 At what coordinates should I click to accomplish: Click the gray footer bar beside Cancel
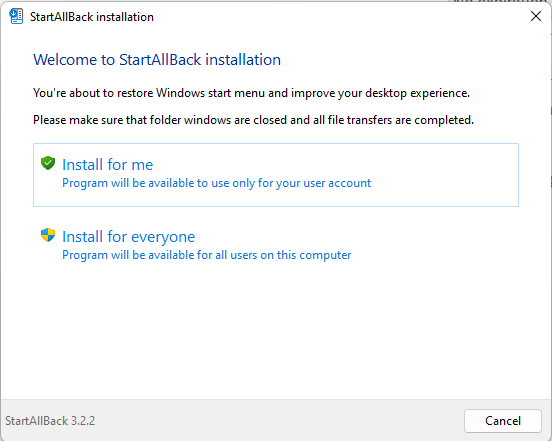[x=278, y=421]
